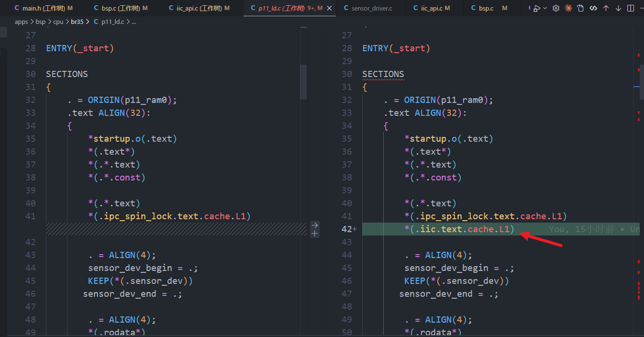This screenshot has width=644, height=337.
Task: Click the *(.*.const) line in right editor
Action: 433,178
